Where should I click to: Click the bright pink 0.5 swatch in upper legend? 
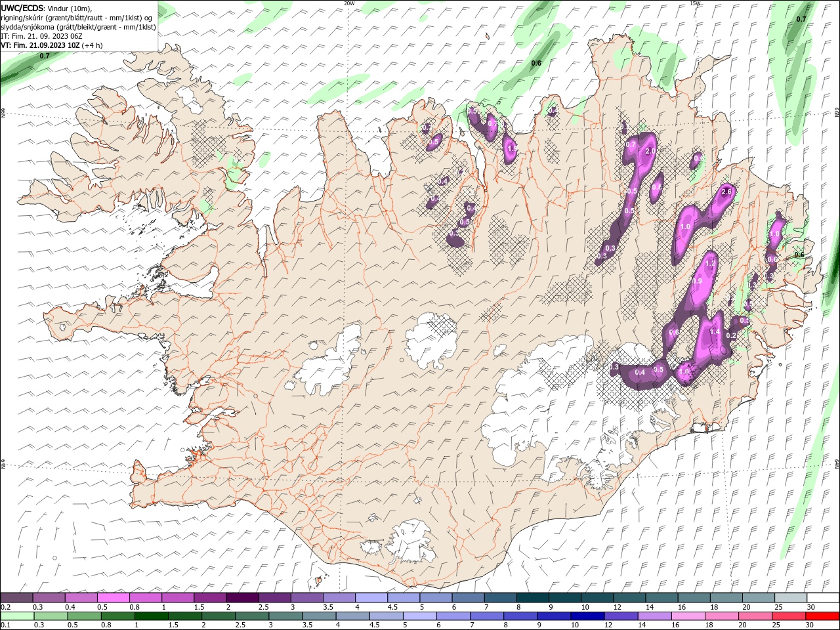[113, 598]
